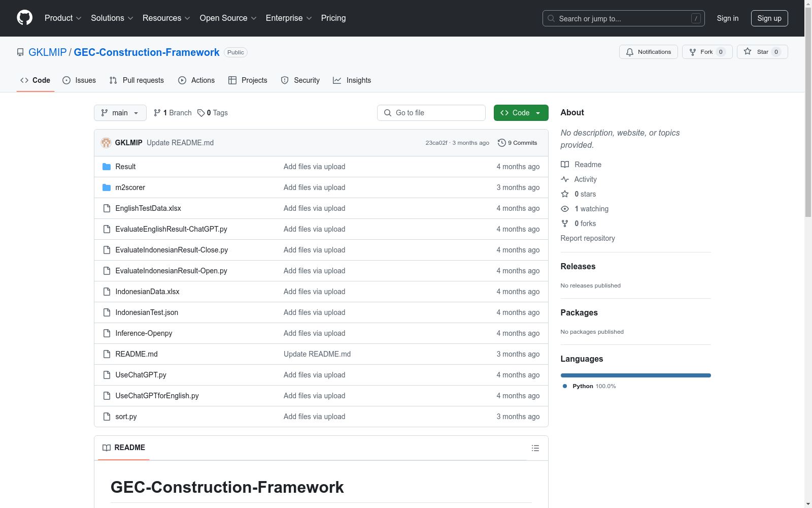
Task: Open the Projects tab
Action: pos(248,80)
